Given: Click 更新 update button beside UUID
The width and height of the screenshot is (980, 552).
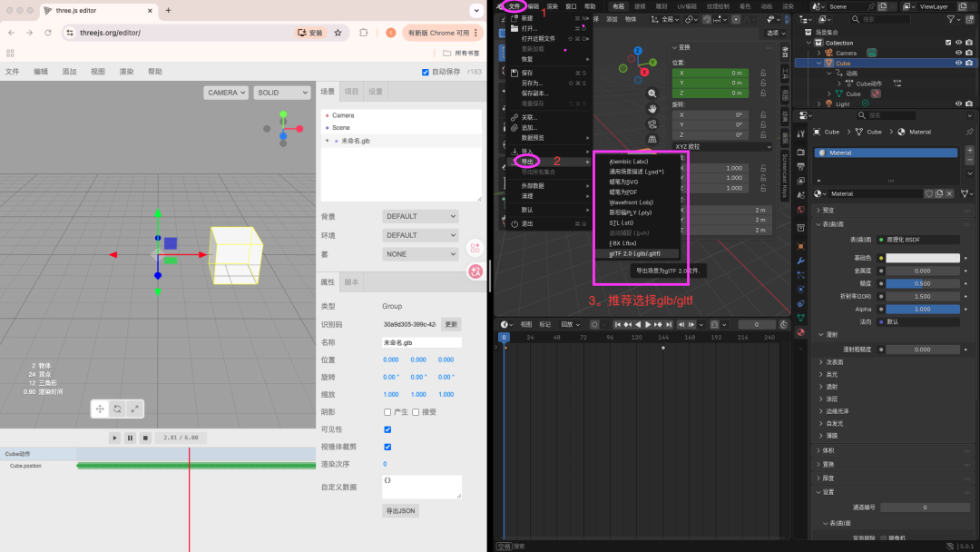Looking at the screenshot, I should click(x=451, y=324).
